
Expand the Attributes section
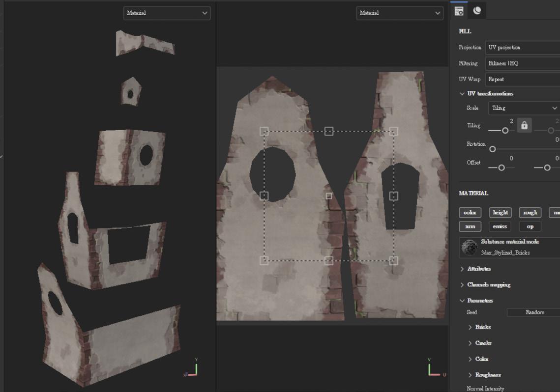(478, 269)
